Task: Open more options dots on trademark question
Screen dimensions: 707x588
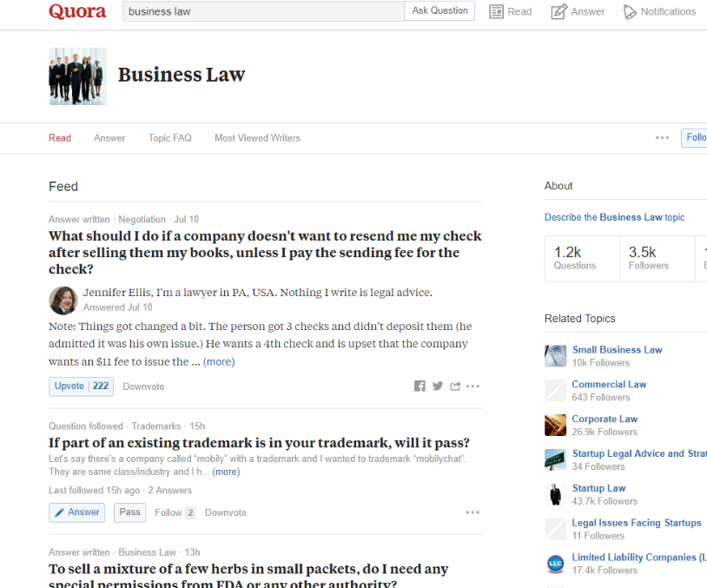Action: point(473,512)
